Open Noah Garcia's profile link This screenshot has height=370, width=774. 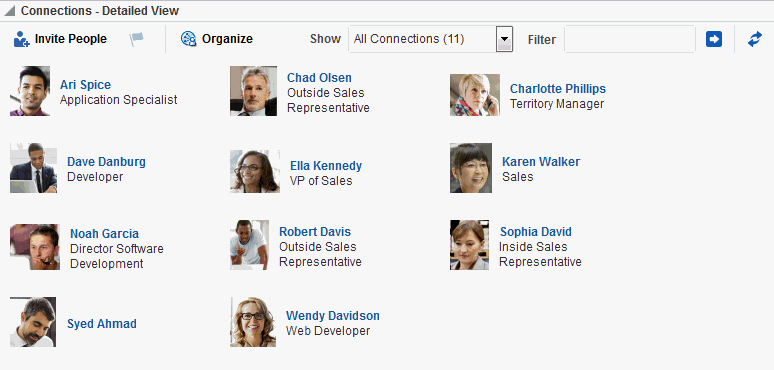coord(104,234)
